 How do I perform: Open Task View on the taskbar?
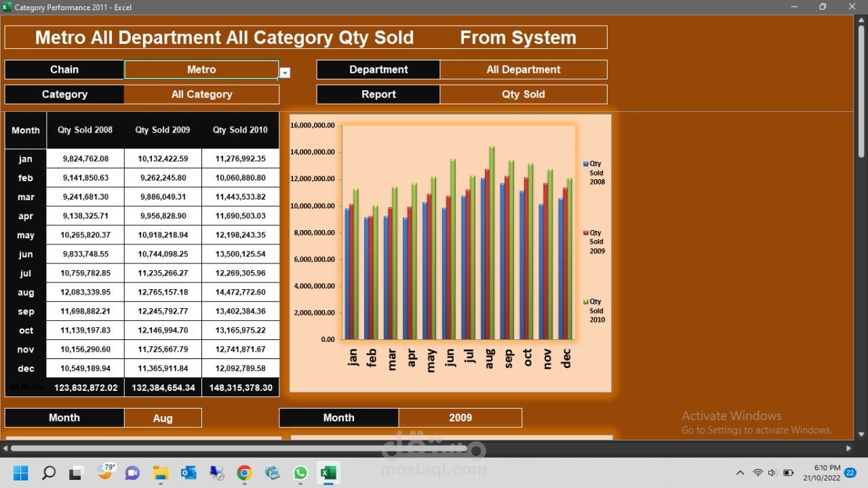[76, 472]
